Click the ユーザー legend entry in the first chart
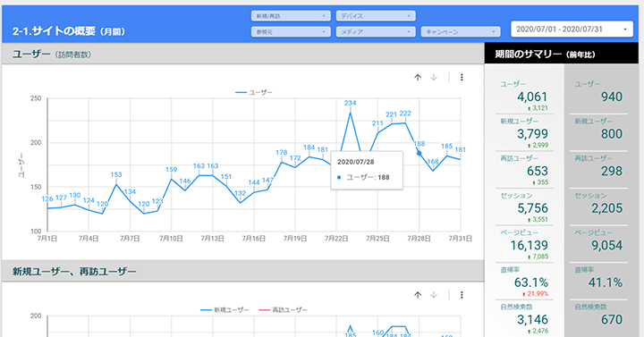 tap(254, 92)
